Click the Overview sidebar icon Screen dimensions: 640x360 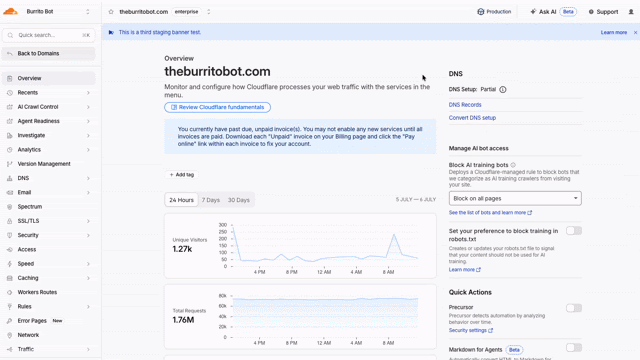pos(10,78)
